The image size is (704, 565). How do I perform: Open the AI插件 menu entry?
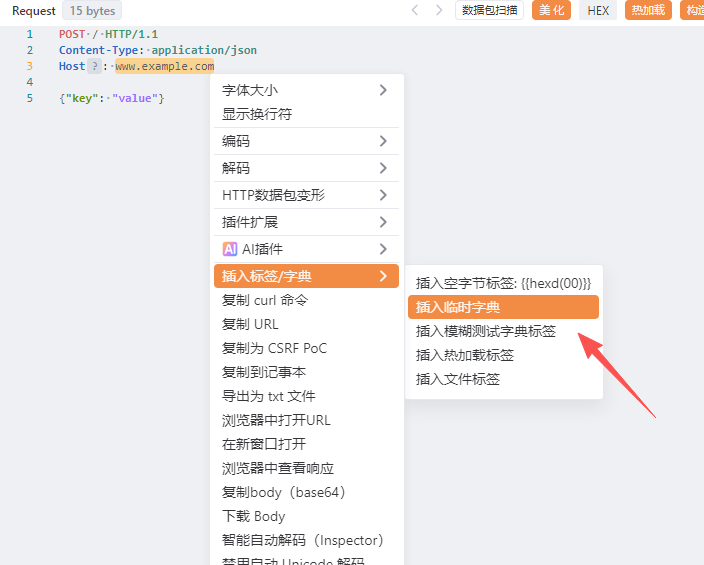click(x=307, y=249)
